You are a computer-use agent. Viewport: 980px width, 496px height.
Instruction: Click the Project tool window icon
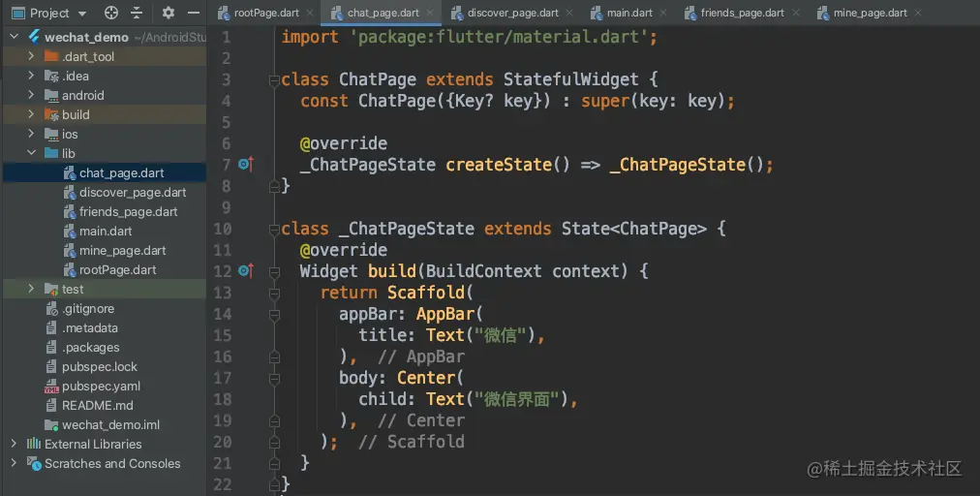18,13
